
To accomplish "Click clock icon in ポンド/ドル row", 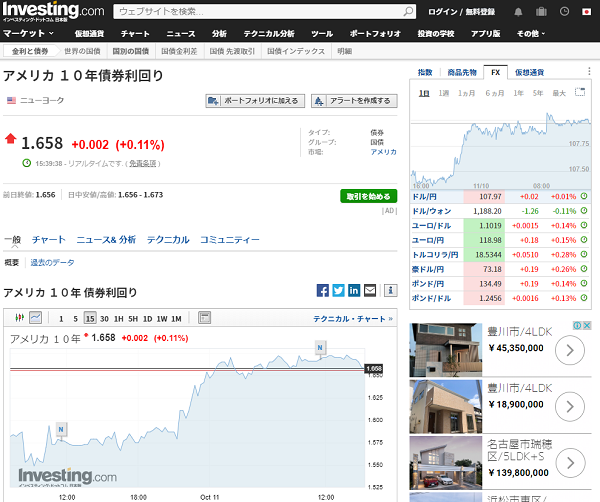I will click(x=584, y=298).
